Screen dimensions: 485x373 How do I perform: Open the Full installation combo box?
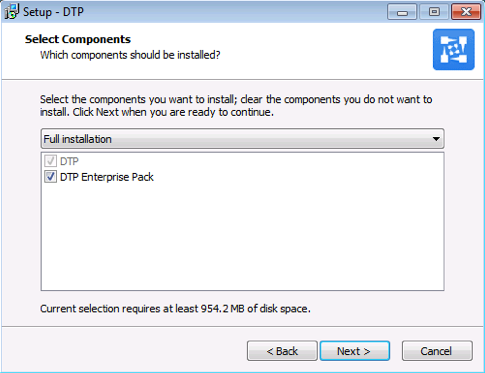(242, 139)
